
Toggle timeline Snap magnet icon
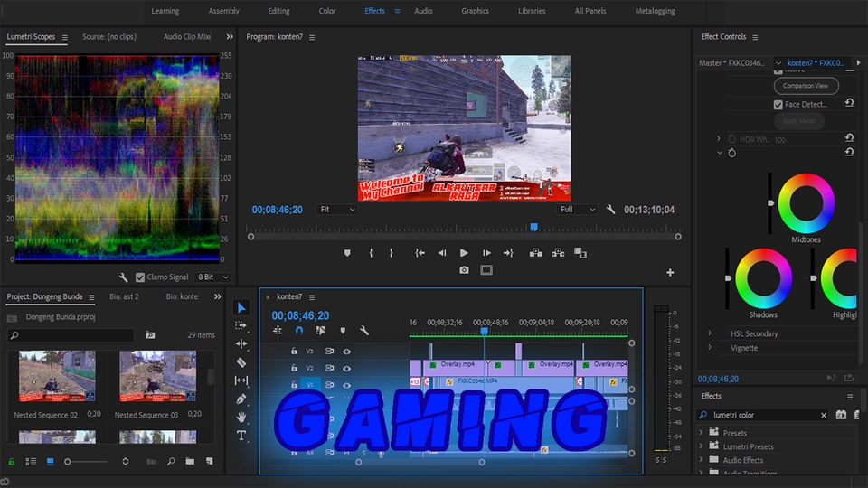point(299,331)
